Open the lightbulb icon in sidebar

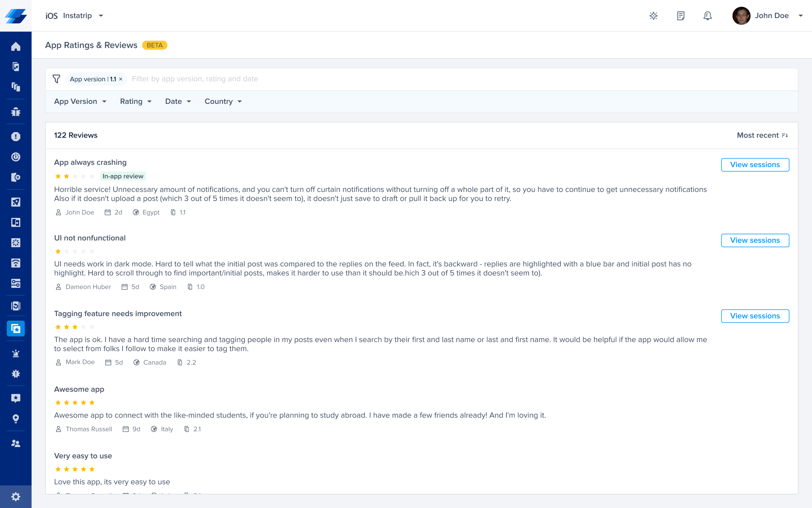click(x=16, y=419)
